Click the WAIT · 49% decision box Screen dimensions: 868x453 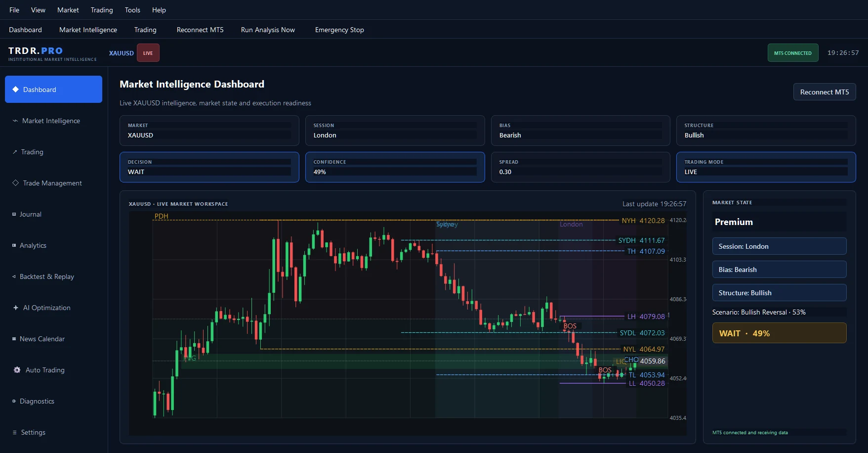pos(779,333)
